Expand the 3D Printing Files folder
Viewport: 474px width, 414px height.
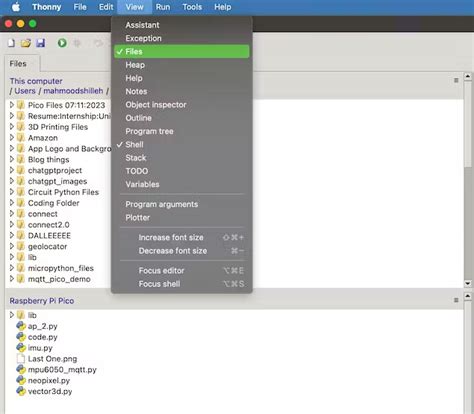12,127
